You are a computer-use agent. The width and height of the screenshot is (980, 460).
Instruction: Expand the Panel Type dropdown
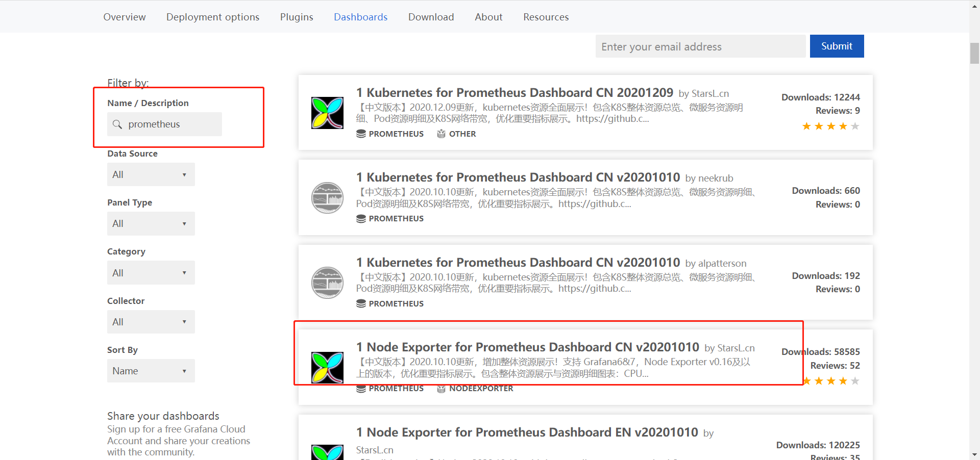pyautogui.click(x=151, y=223)
